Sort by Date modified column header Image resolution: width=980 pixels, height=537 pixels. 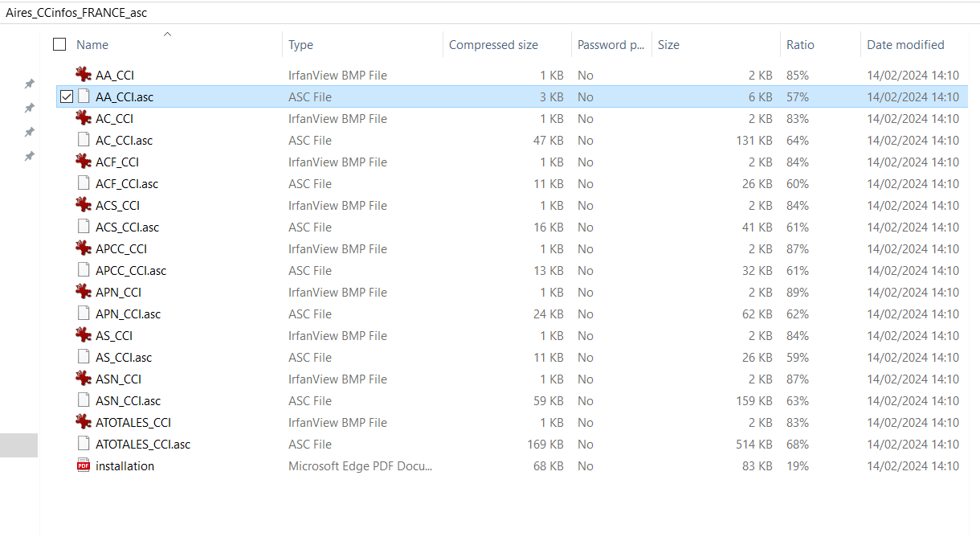coord(905,45)
